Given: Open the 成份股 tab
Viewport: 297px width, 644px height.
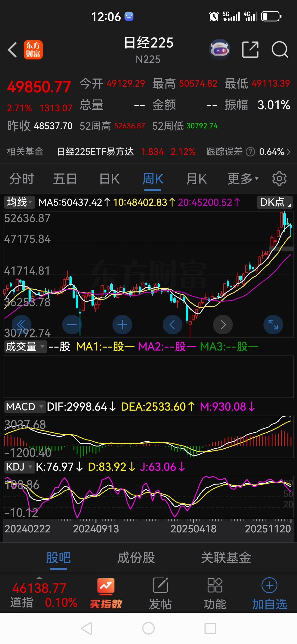Looking at the screenshot, I should pos(136,558).
